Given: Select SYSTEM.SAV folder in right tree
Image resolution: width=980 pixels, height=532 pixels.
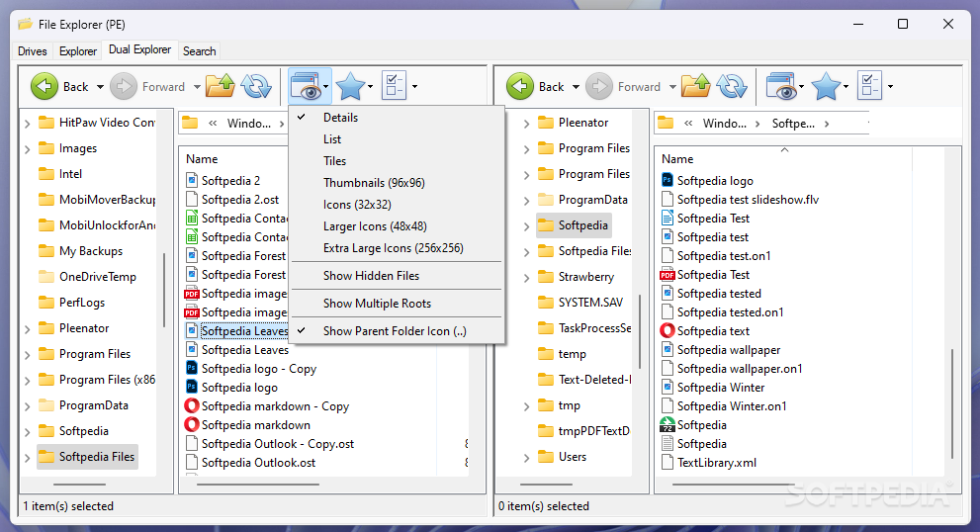Looking at the screenshot, I should (580, 303).
